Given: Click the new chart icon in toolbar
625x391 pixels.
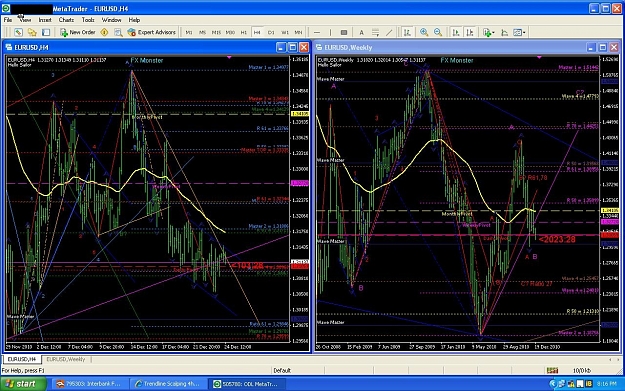Looking at the screenshot, I should coord(18,32).
